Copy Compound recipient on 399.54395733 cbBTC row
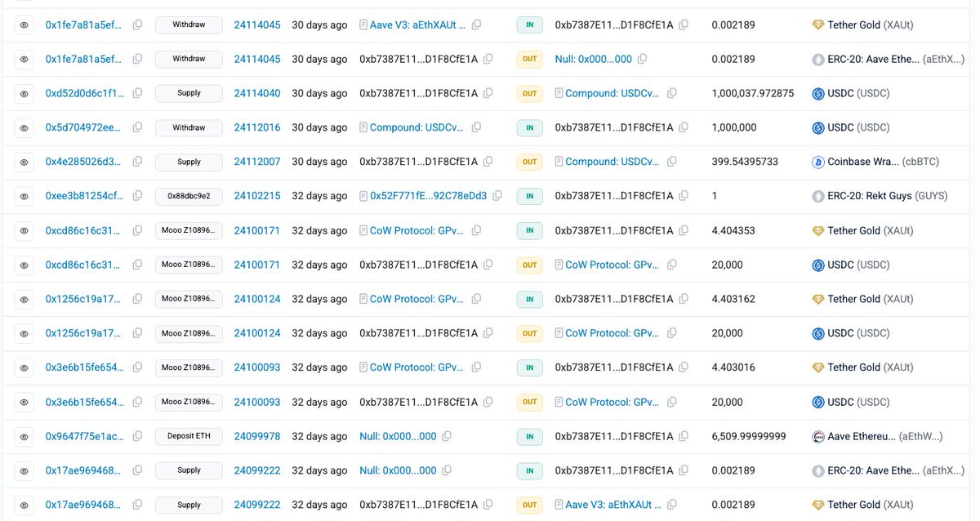980x521 pixels. click(x=672, y=162)
